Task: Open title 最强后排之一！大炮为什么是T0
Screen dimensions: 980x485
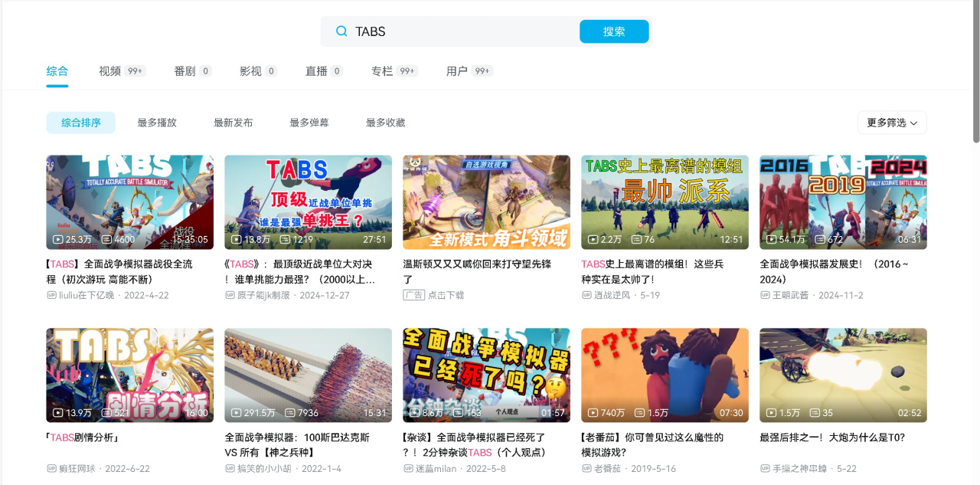Action: tap(832, 437)
